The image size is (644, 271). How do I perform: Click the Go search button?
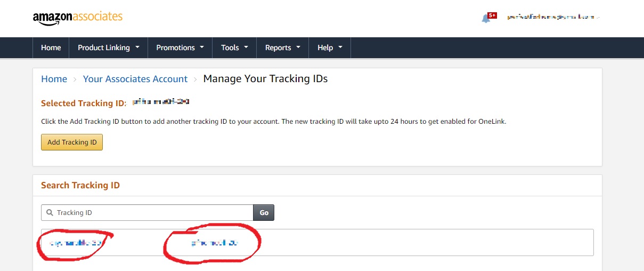264,212
